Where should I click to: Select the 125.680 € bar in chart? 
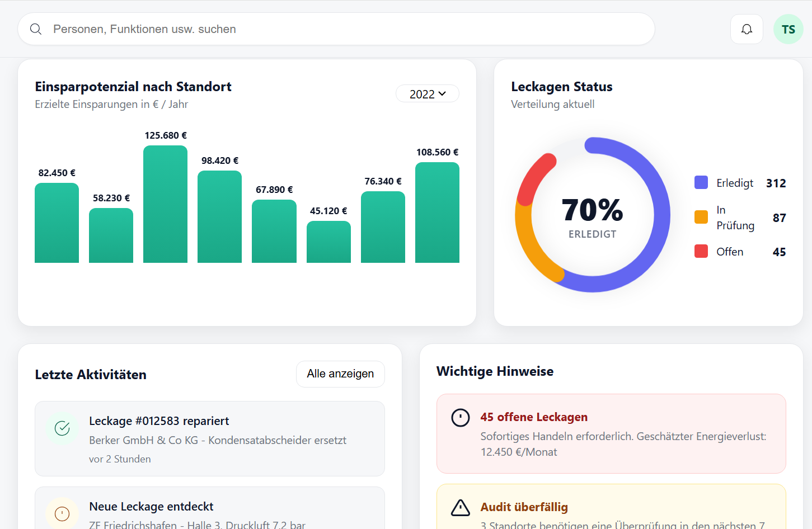(x=165, y=204)
